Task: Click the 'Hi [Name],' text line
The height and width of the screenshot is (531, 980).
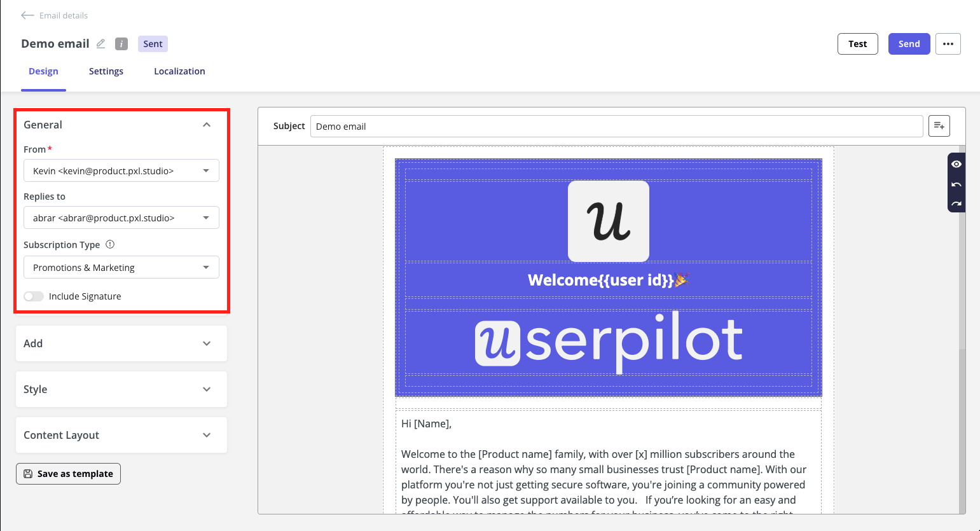Action: pos(426,424)
